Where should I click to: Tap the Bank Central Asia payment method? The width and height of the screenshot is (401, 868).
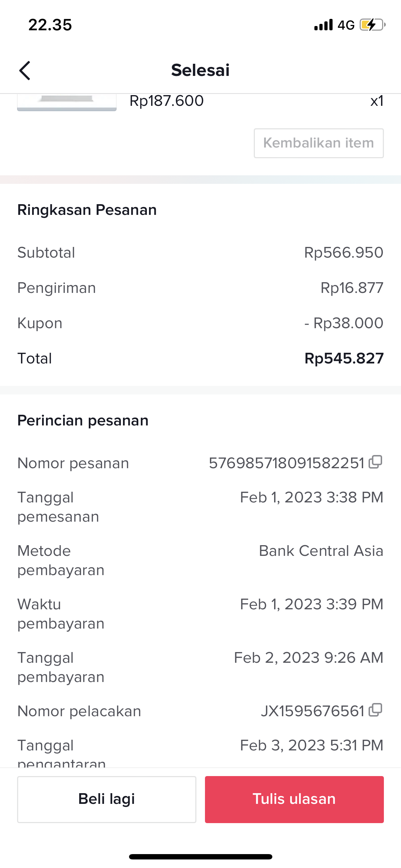321,551
